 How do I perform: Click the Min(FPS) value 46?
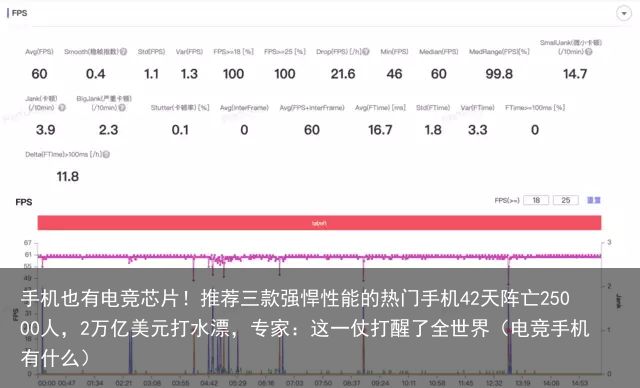pos(394,74)
